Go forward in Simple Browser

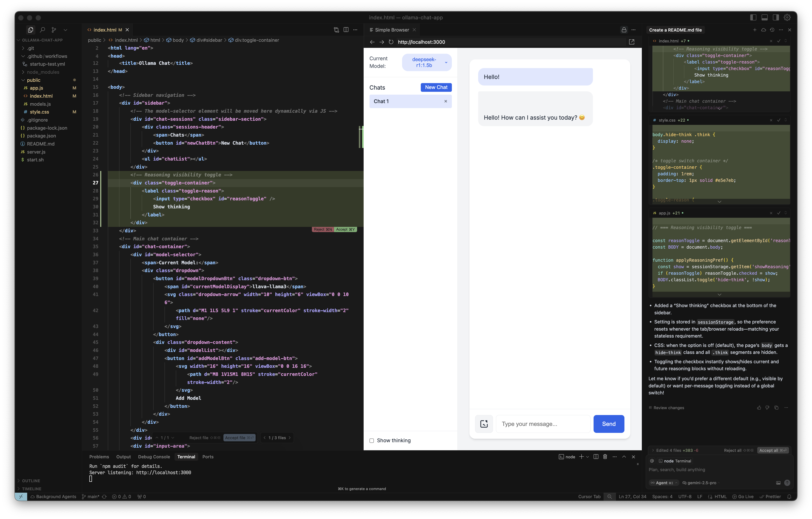[381, 42]
